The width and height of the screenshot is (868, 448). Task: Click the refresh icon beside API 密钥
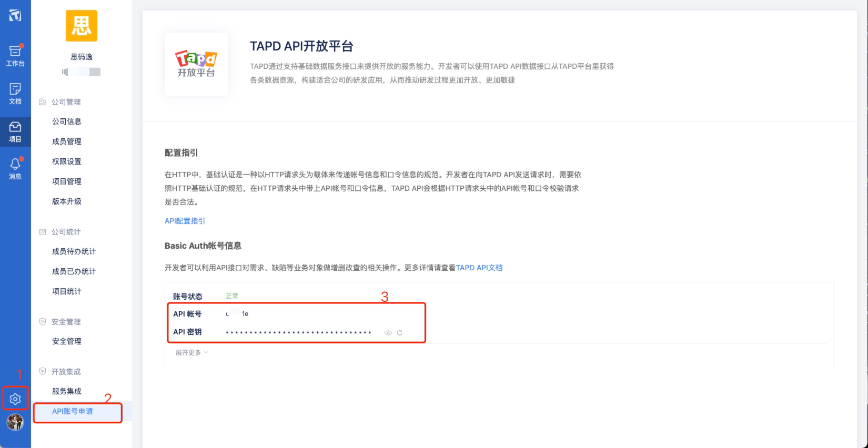pyautogui.click(x=400, y=333)
